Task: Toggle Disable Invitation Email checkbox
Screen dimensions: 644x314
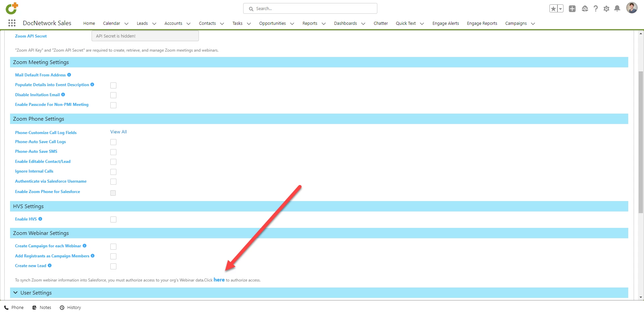Action: coord(113,95)
